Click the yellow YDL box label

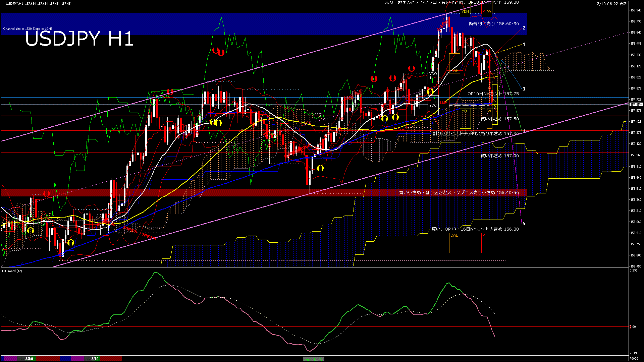tap(465, 111)
